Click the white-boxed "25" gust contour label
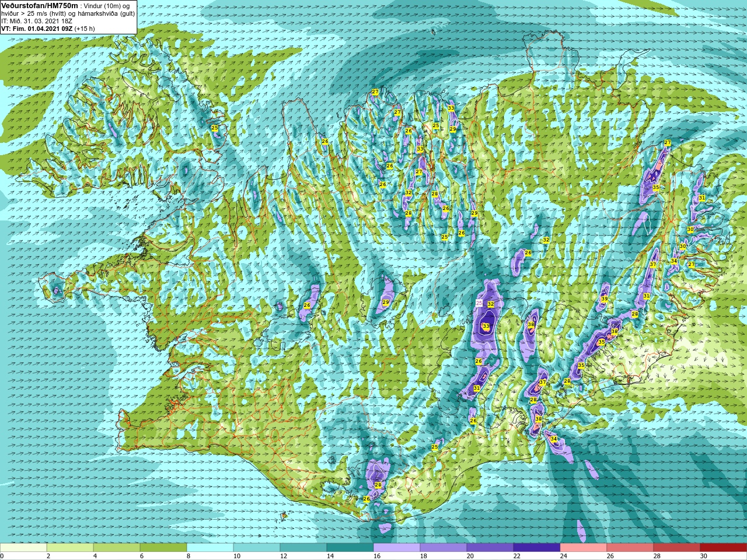Screen dimensions: 747x560 click(479, 303)
